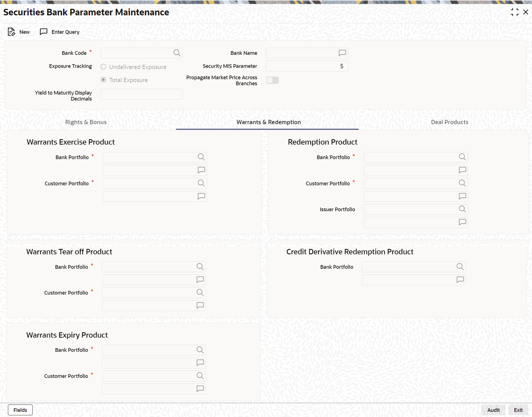
Task: Click the Security MIS Parameter field
Action: tap(307, 66)
